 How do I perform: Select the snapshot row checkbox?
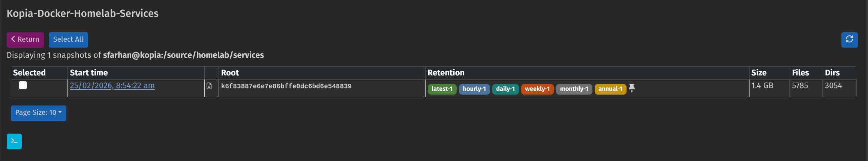pyautogui.click(x=23, y=86)
